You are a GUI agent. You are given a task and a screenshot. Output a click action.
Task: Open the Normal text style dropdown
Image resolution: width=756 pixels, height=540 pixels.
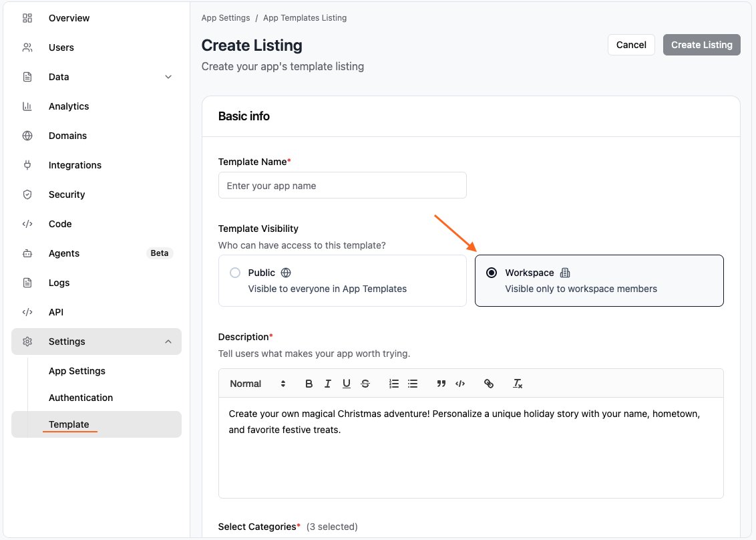coord(258,384)
